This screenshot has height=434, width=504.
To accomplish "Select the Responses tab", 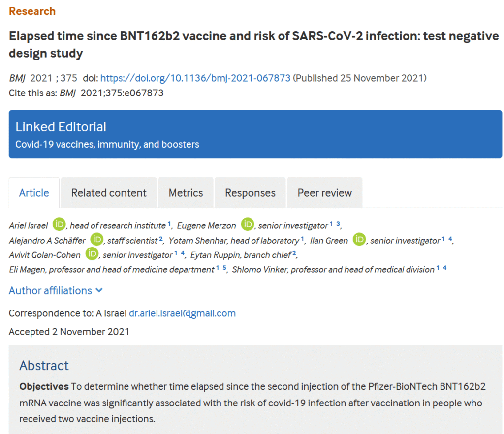I will (x=250, y=193).
